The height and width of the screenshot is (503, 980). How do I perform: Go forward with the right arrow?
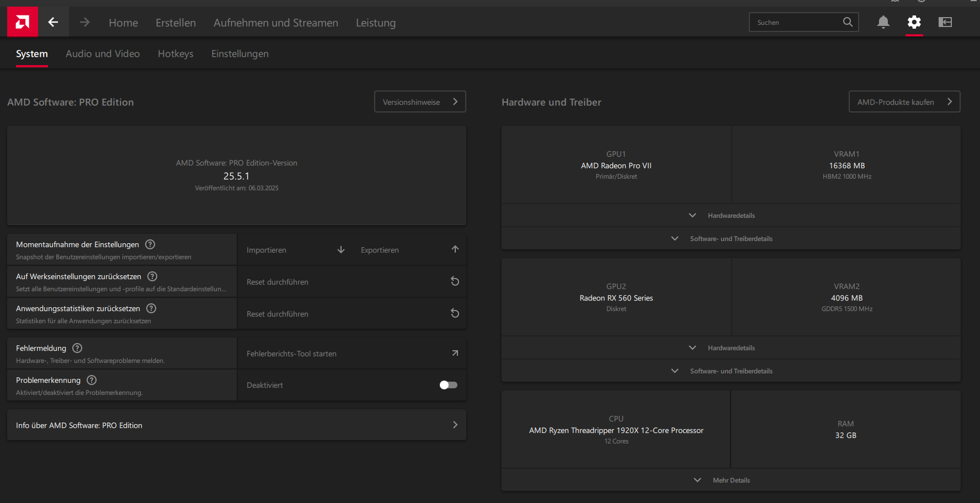(84, 22)
